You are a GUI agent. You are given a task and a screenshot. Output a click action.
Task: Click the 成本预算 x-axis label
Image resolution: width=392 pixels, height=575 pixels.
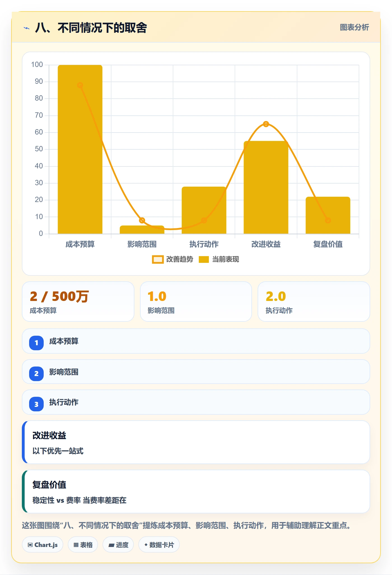(x=80, y=244)
